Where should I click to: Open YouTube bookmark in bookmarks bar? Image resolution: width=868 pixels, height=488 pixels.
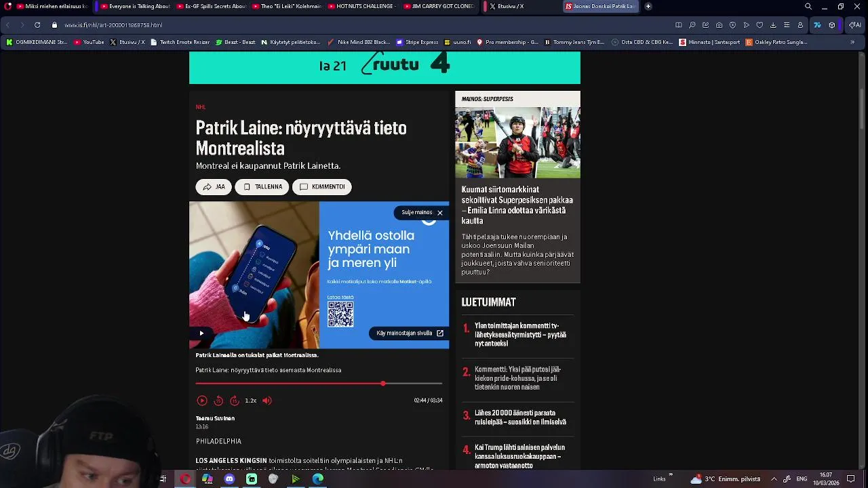point(89,42)
